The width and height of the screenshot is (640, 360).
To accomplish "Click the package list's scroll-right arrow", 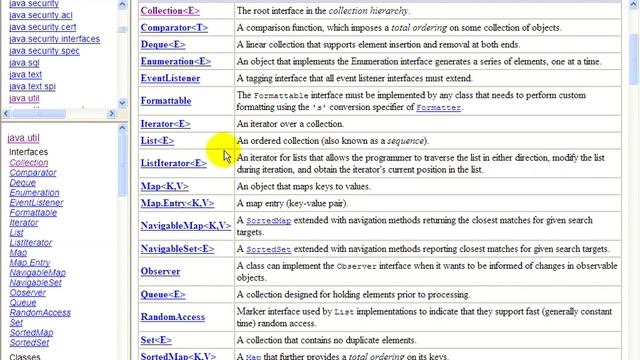I will [112, 113].
